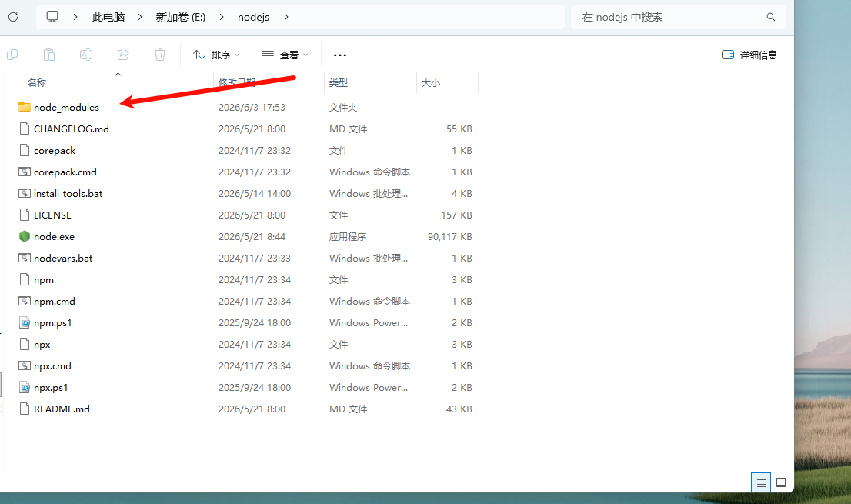The height and width of the screenshot is (504, 851).
Task: Select the npx.cmd script icon
Action: coord(25,366)
